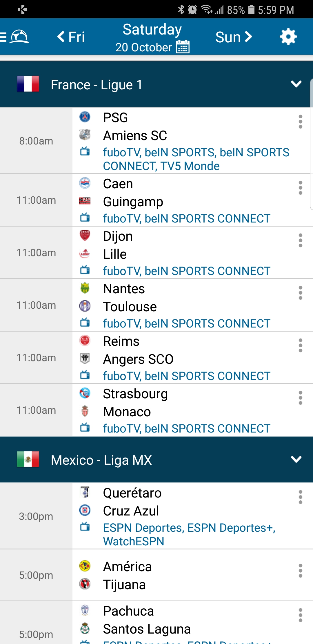313x644 pixels.
Task: Open the settings gear icon
Action: click(288, 37)
